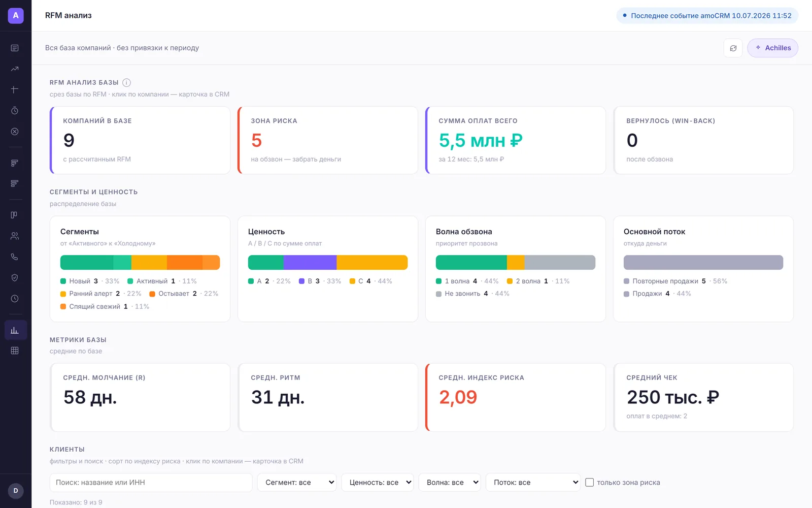
Task: Open the document list icon in sidebar
Action: [x=15, y=48]
